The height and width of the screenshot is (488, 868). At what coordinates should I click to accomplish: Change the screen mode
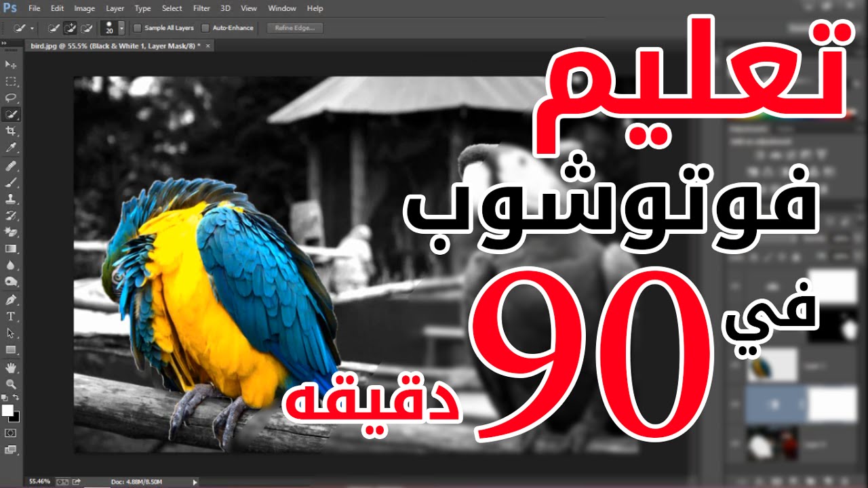(x=11, y=449)
